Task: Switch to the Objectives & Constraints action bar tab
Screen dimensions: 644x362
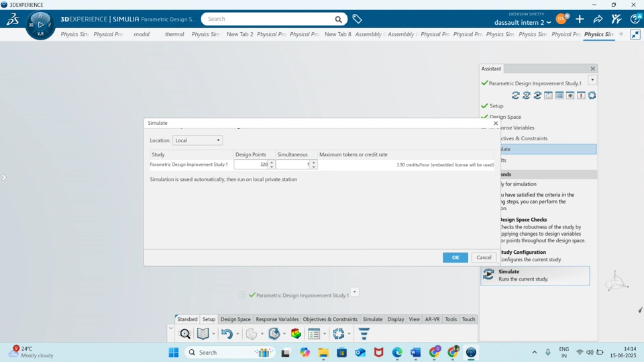Action: click(330, 319)
